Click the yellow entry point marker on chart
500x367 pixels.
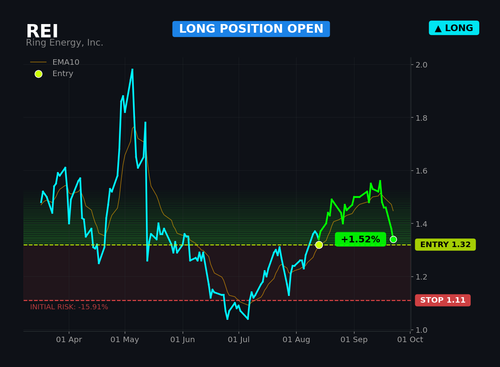tap(319, 245)
